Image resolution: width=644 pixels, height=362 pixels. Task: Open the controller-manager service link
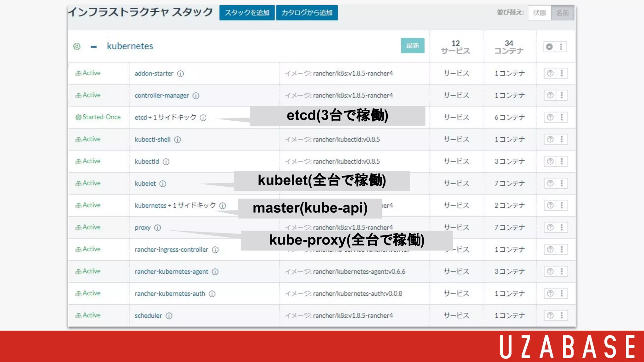tap(162, 95)
